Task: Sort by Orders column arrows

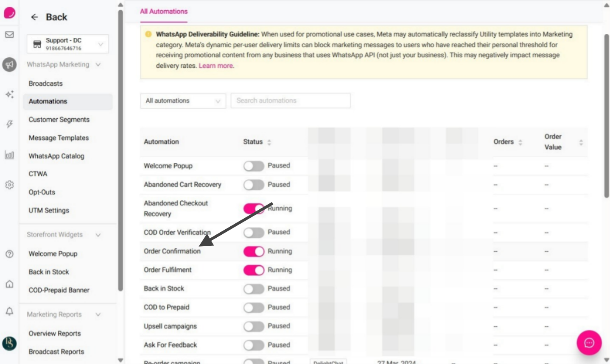Action: click(520, 142)
